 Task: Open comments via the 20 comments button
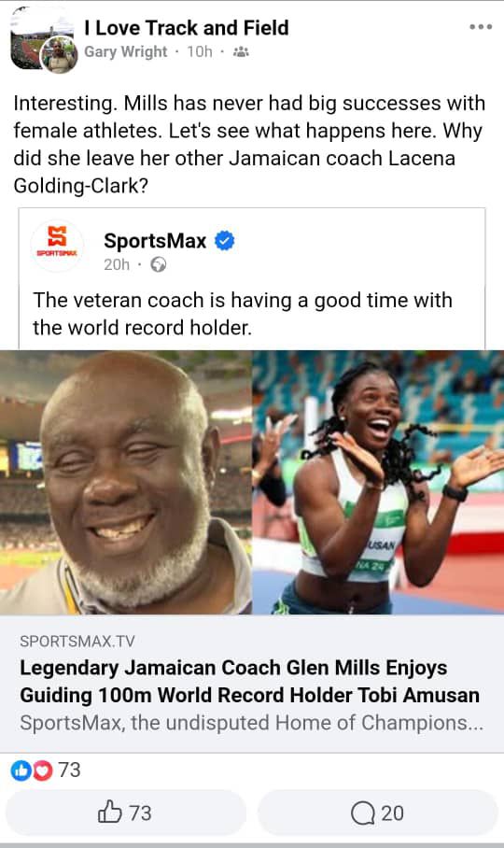click(x=377, y=813)
